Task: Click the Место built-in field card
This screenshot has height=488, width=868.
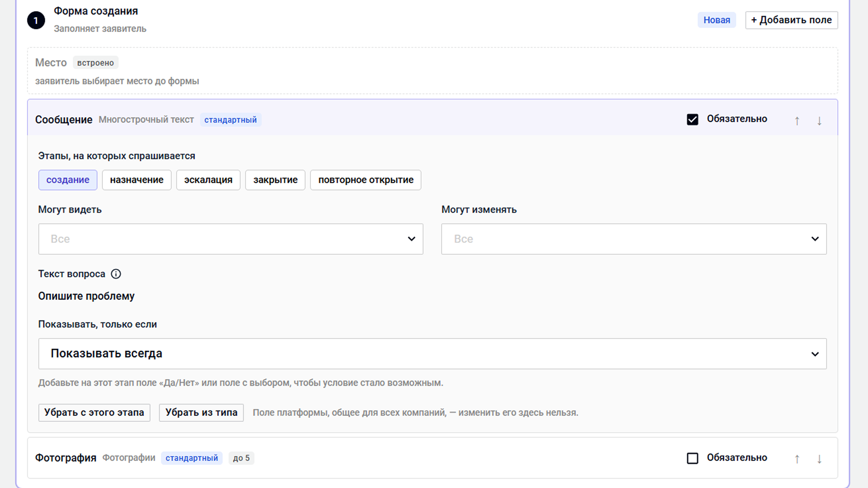Action: (432, 71)
